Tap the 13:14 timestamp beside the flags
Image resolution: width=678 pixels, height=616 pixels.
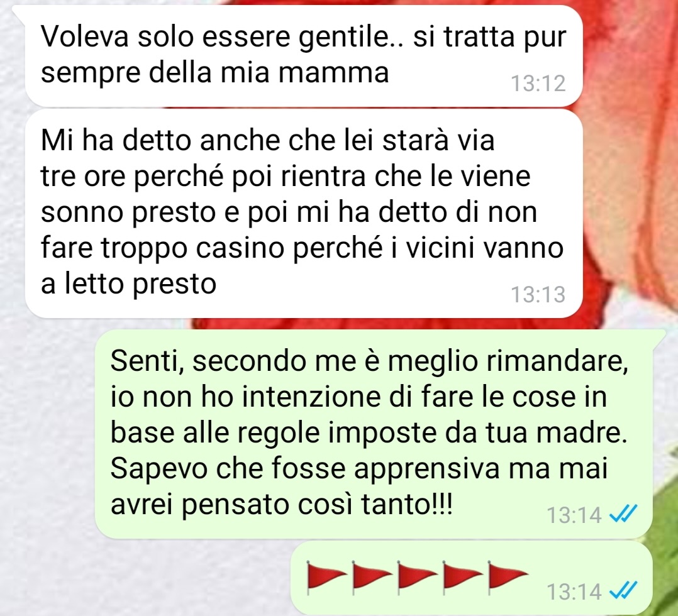574,591
